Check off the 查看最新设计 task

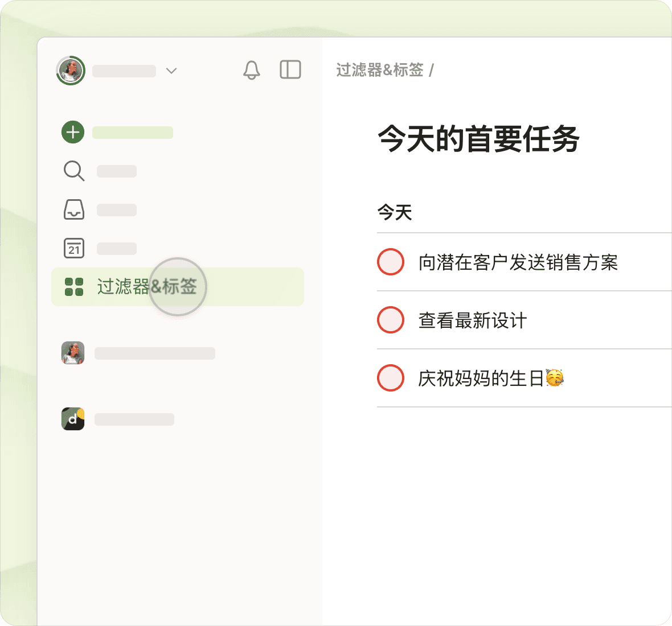pyautogui.click(x=391, y=320)
